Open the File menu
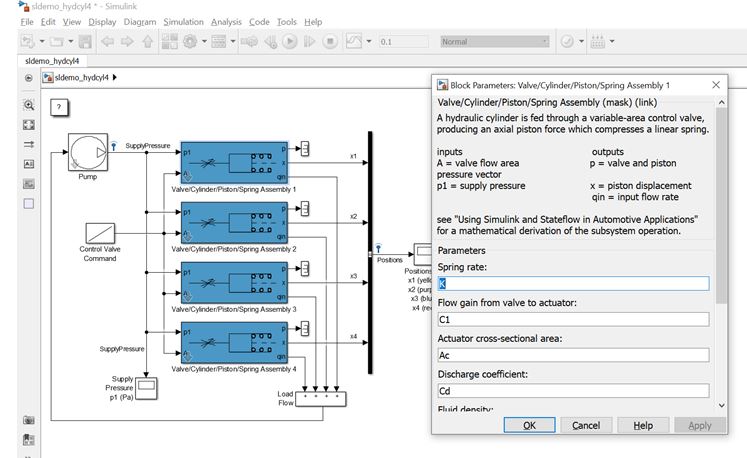The width and height of the screenshot is (747, 458). (x=27, y=22)
